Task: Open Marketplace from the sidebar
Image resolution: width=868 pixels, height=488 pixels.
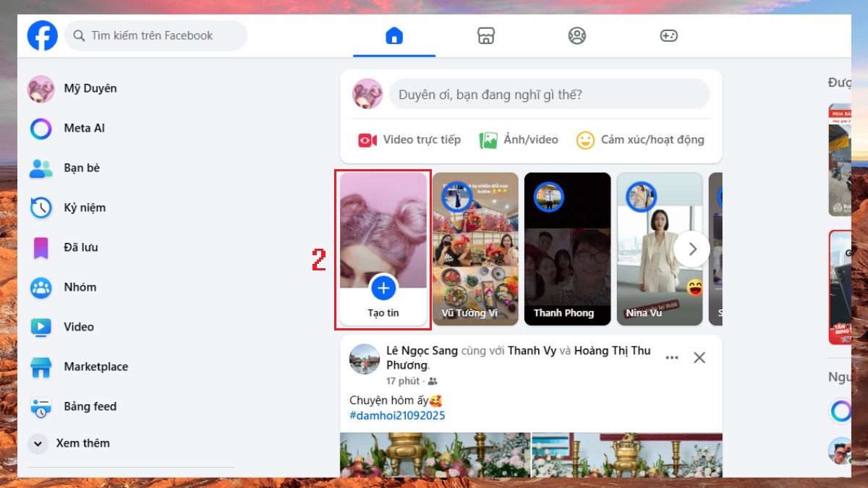Action: 95,367
